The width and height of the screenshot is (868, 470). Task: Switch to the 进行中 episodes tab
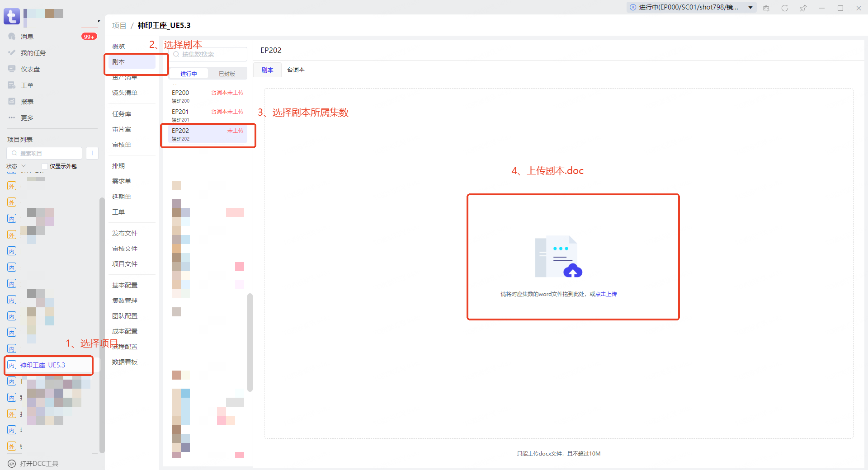[x=189, y=74]
